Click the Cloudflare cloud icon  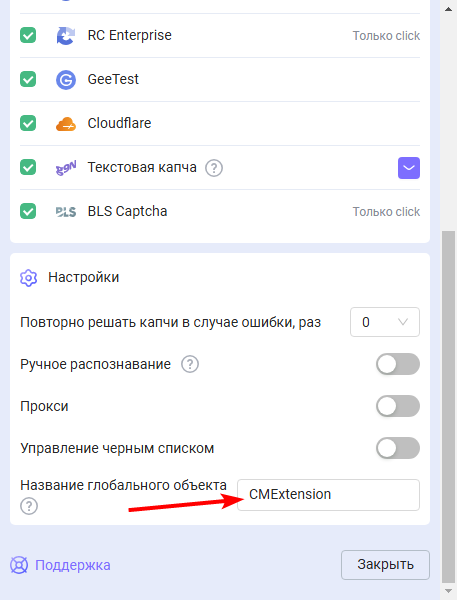click(x=66, y=124)
